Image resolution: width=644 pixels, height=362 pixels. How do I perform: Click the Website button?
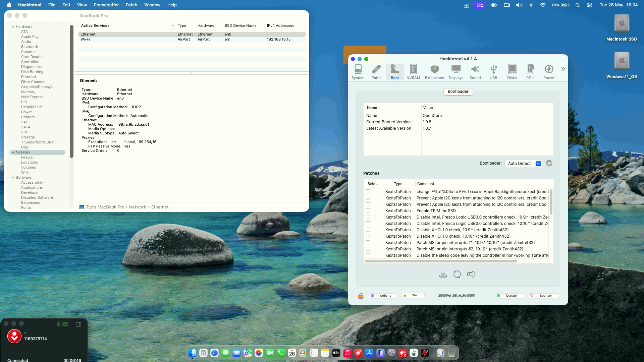pyautogui.click(x=383, y=296)
